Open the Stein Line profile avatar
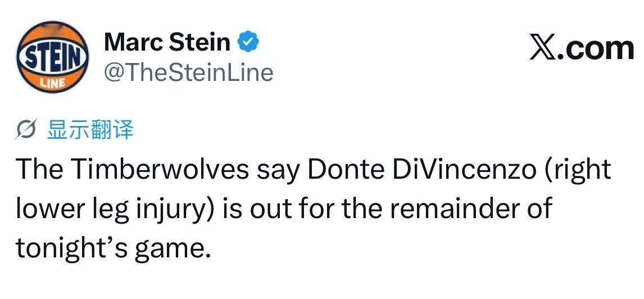The width and height of the screenshot is (644, 299). click(53, 56)
